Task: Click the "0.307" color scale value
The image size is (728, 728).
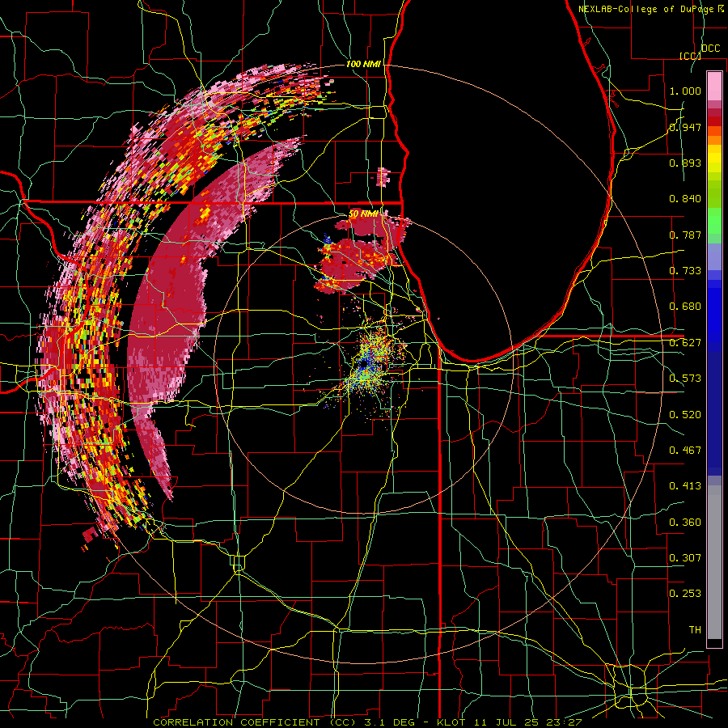Action: (x=685, y=558)
